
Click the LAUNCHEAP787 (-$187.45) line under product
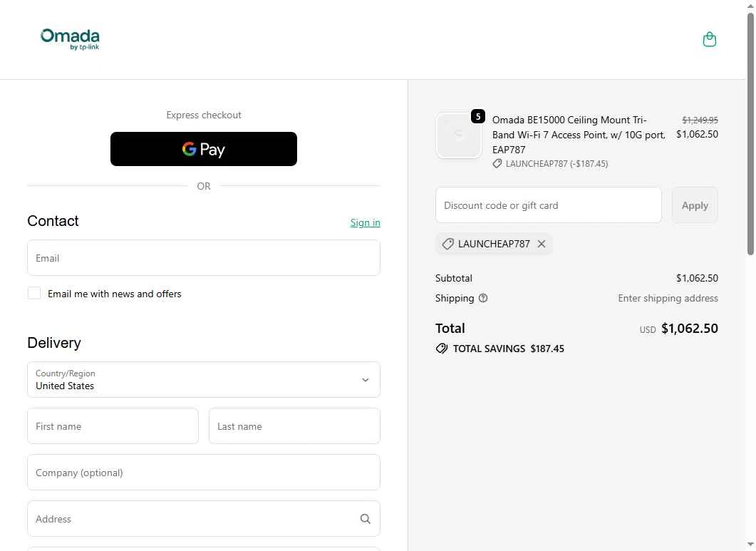pyautogui.click(x=550, y=163)
